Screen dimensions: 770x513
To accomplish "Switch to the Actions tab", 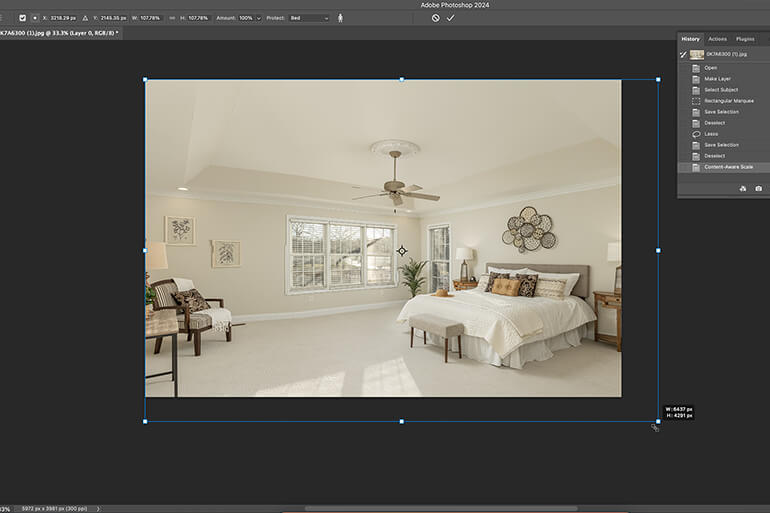I will coord(717,39).
